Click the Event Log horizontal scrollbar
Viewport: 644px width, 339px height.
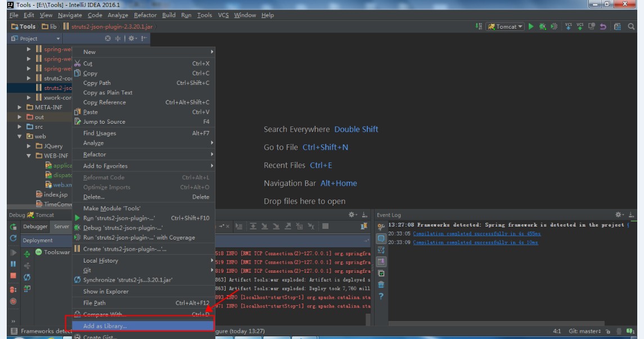click(497, 323)
